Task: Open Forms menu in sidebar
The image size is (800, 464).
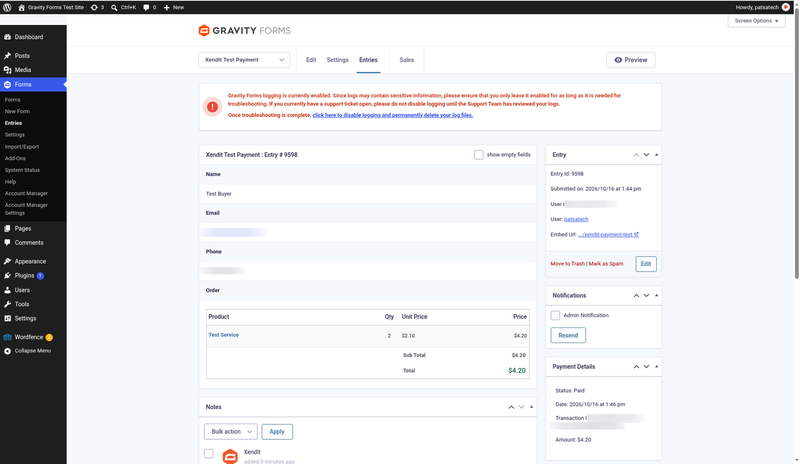Action: point(33,84)
